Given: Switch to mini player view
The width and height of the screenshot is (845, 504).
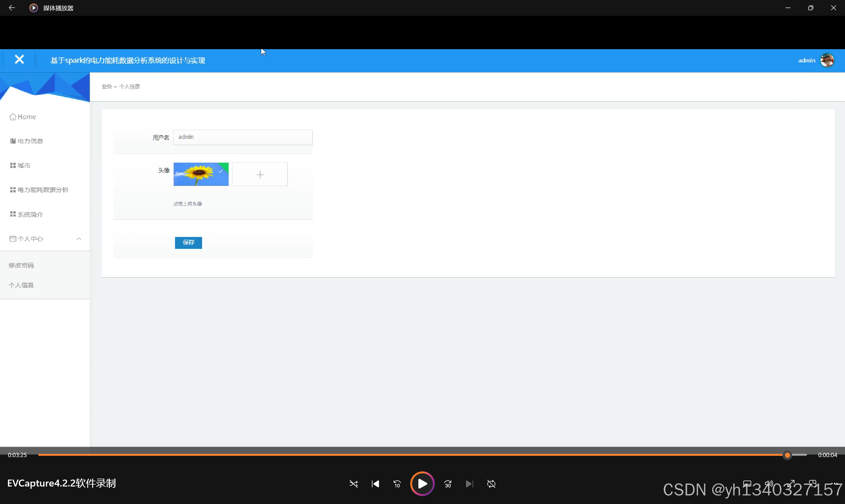Looking at the screenshot, I should pyautogui.click(x=813, y=483).
